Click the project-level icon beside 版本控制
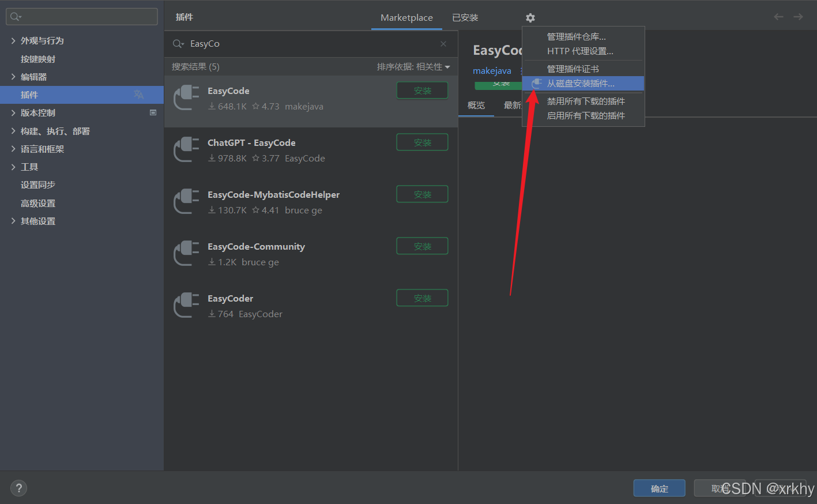The height and width of the screenshot is (504, 817). [x=153, y=112]
